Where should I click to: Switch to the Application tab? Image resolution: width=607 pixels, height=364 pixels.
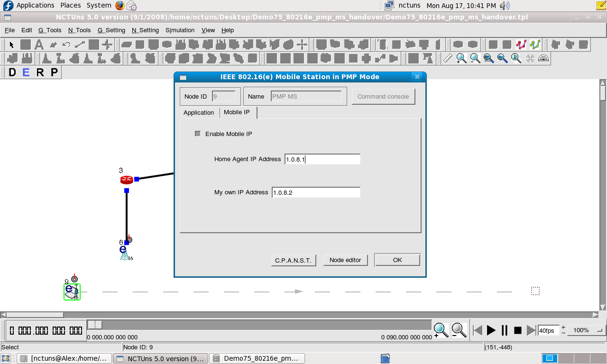(x=199, y=113)
